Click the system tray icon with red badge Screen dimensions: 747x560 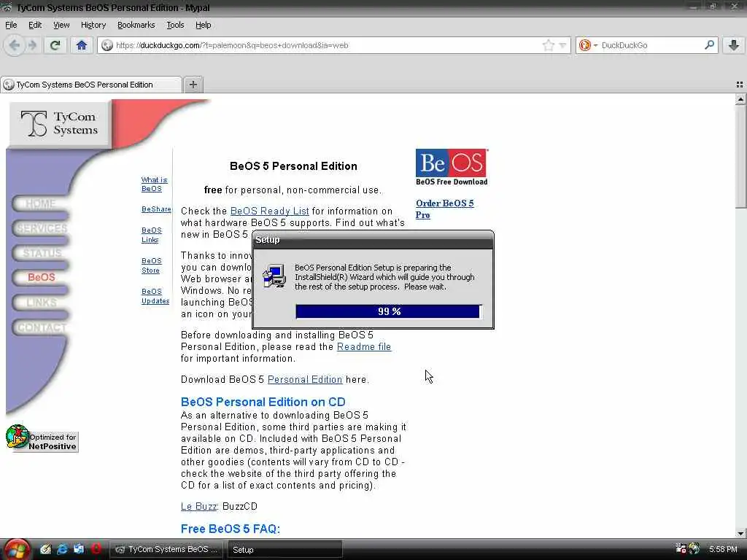pyautogui.click(x=681, y=548)
